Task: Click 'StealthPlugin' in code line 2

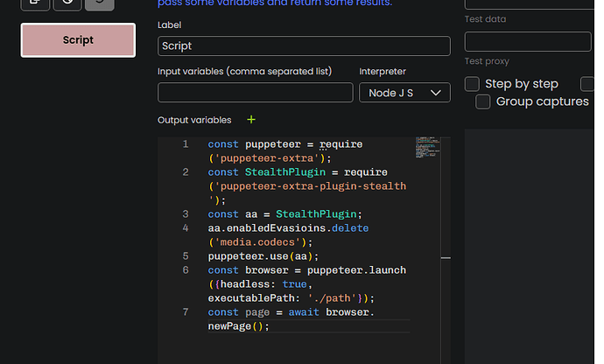Action: (x=285, y=172)
